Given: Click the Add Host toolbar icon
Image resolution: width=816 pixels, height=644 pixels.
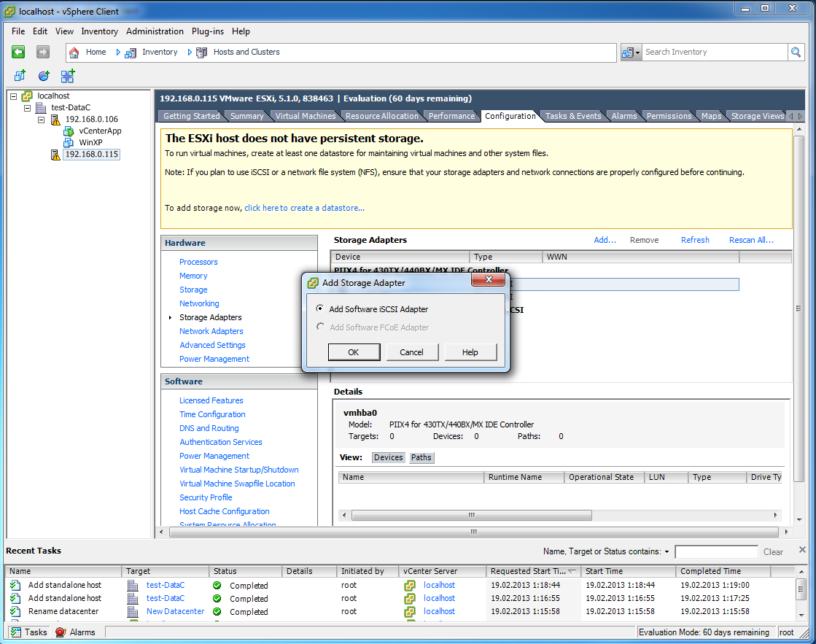Looking at the screenshot, I should tap(68, 76).
